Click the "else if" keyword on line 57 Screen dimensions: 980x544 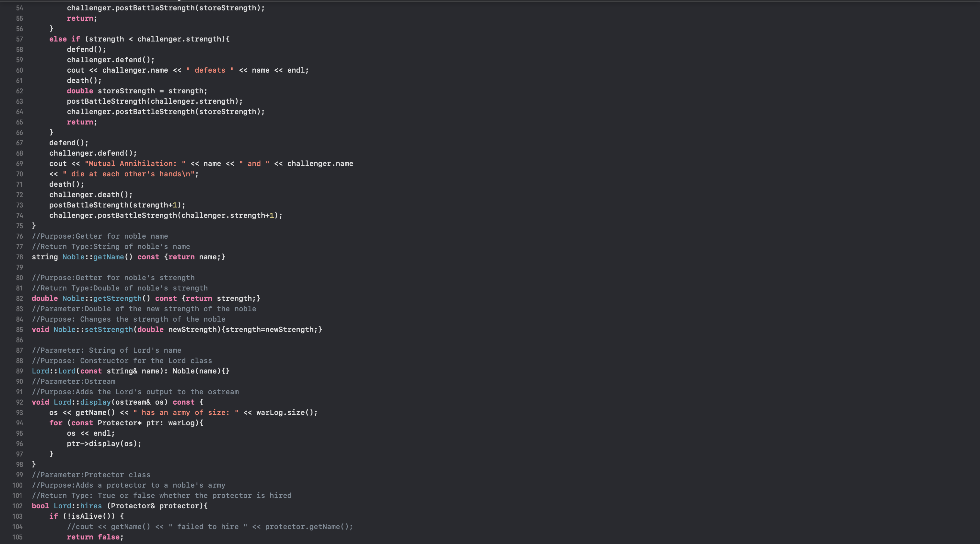click(x=64, y=39)
